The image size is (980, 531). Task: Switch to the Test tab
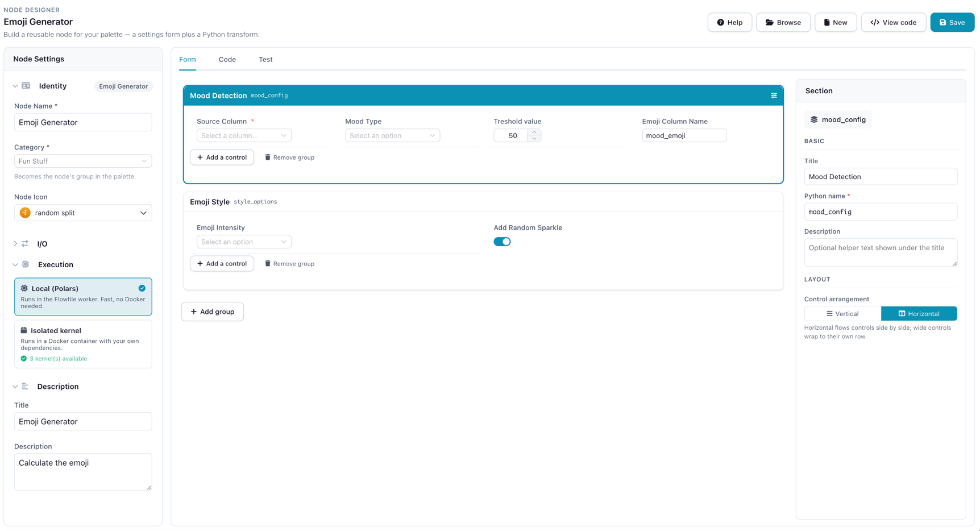[x=265, y=60]
